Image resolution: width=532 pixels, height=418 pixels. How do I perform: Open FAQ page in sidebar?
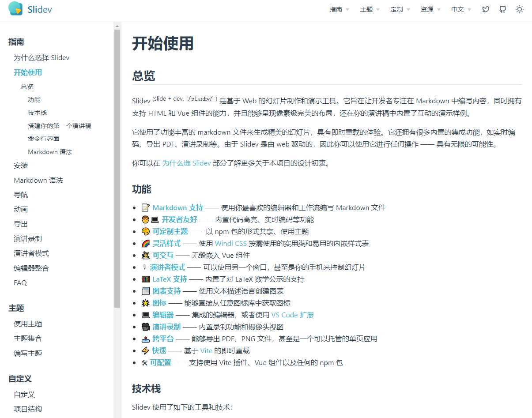20,282
